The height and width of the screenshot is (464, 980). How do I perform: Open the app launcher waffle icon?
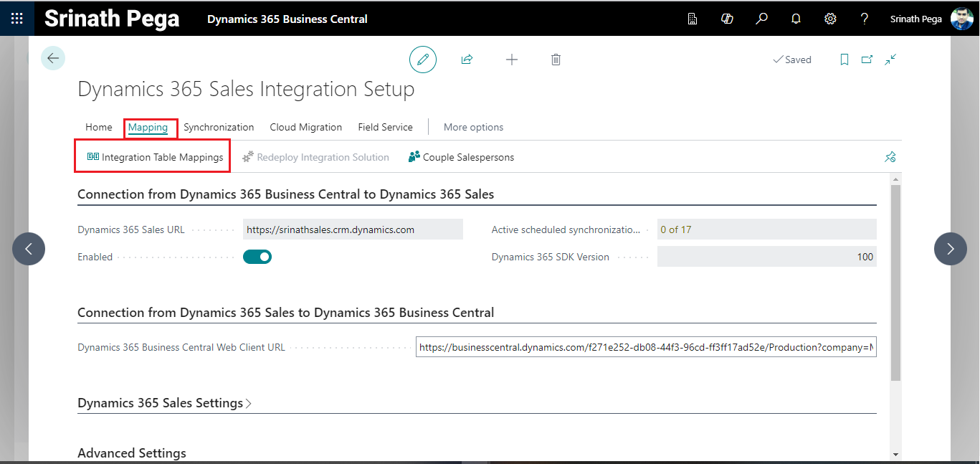pos(16,19)
